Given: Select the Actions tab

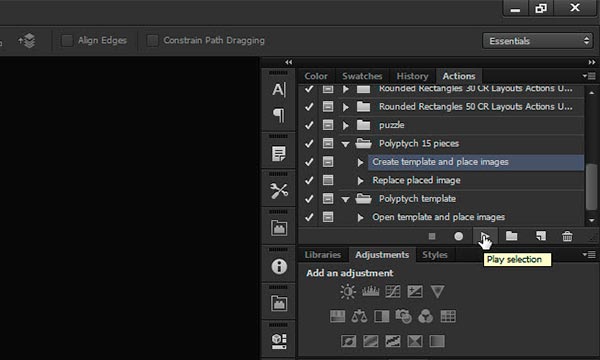Looking at the screenshot, I should point(459,76).
